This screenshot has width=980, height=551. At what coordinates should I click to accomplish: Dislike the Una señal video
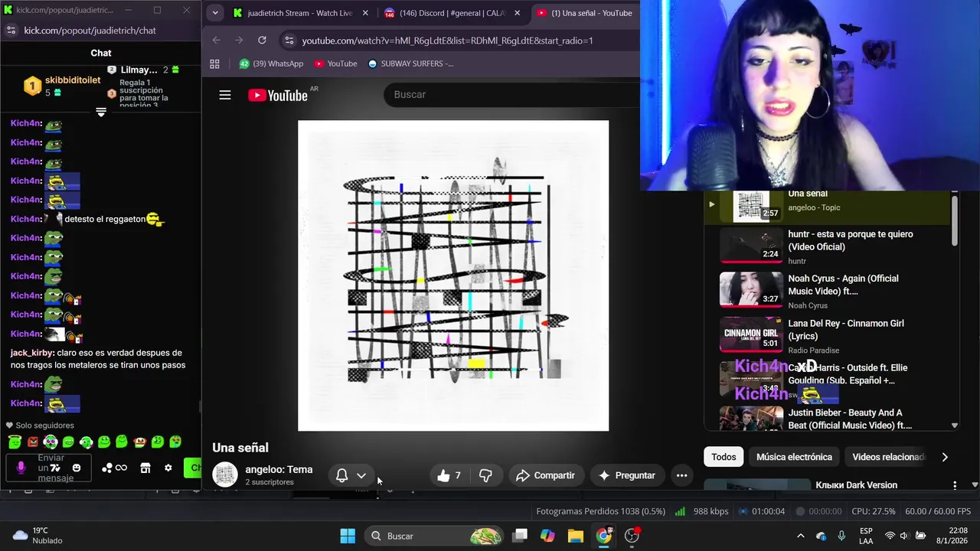485,475
